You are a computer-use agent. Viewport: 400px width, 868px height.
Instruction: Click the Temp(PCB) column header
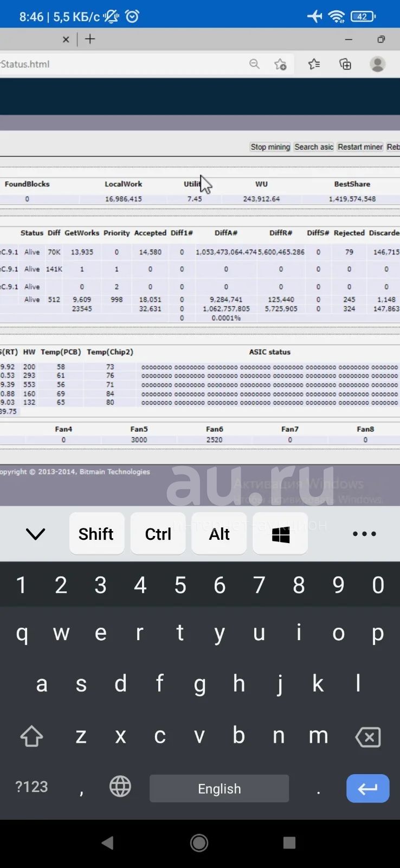coord(61,352)
